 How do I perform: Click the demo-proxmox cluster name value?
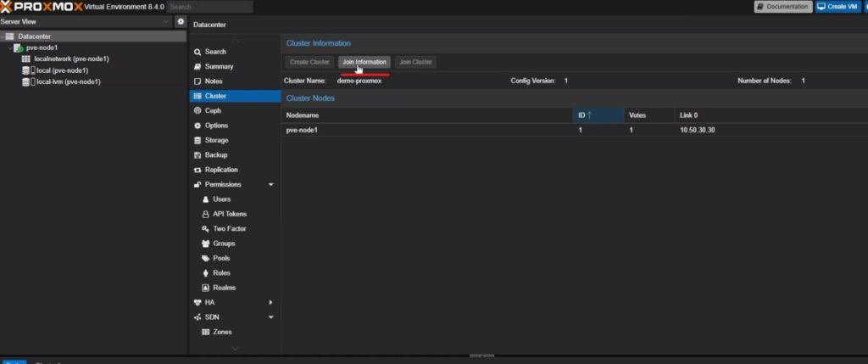pos(359,81)
